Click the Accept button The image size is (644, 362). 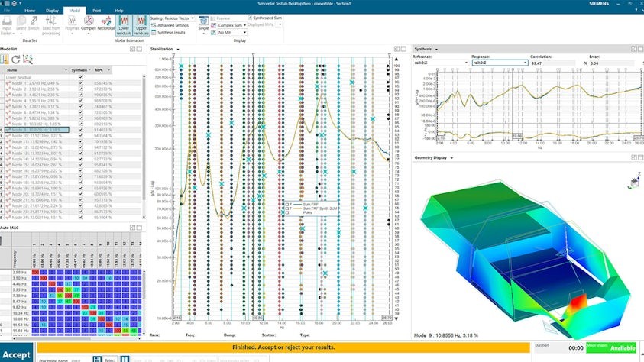tap(16, 354)
